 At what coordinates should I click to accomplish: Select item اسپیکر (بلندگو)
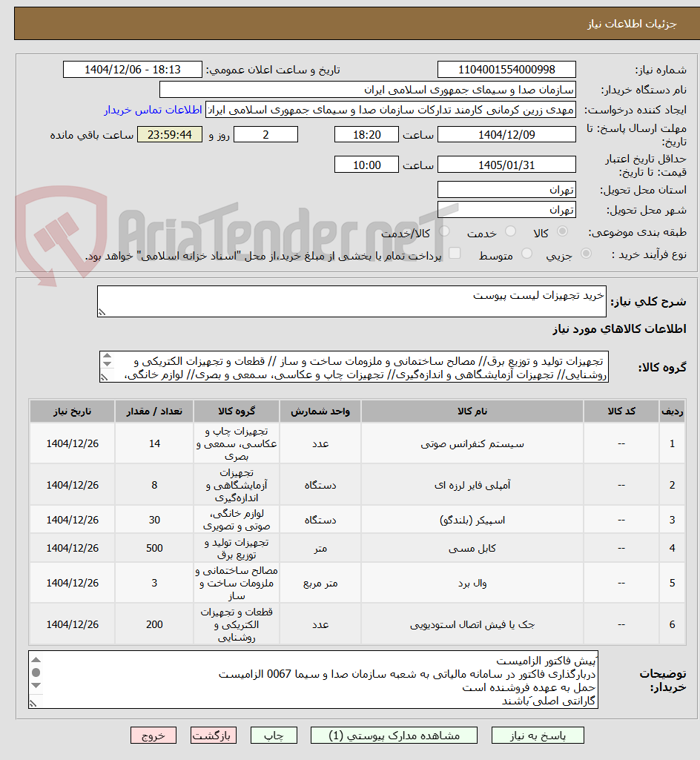point(472,520)
